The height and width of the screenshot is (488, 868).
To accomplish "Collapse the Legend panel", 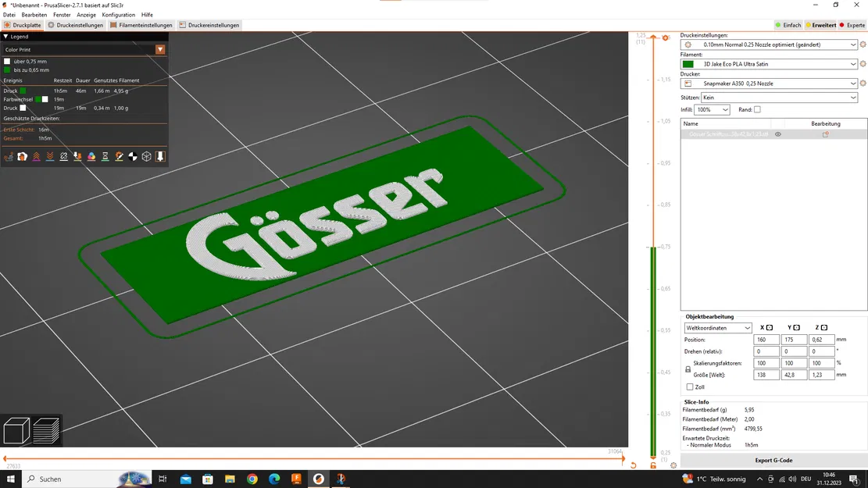I will point(5,37).
